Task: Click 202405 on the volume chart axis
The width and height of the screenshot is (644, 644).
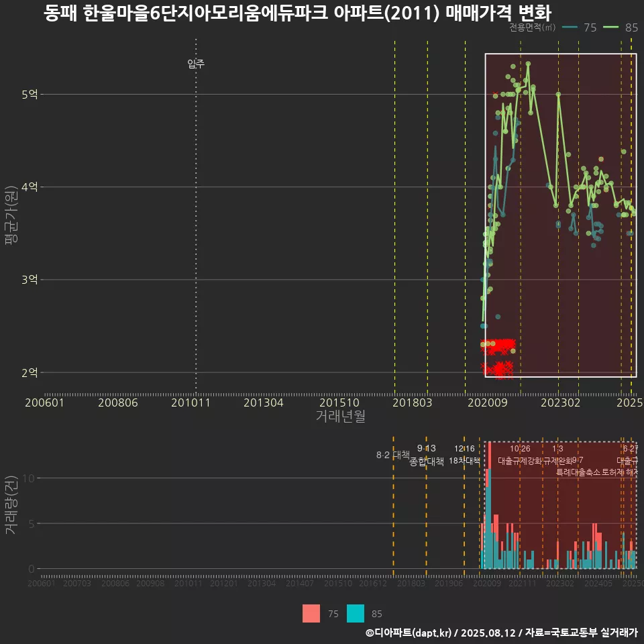Action: [x=598, y=584]
